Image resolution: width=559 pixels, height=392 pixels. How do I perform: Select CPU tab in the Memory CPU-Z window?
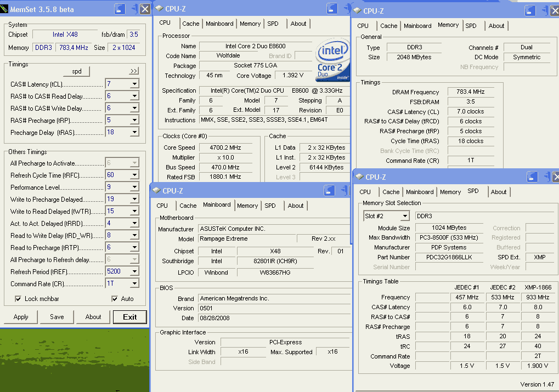(x=363, y=26)
